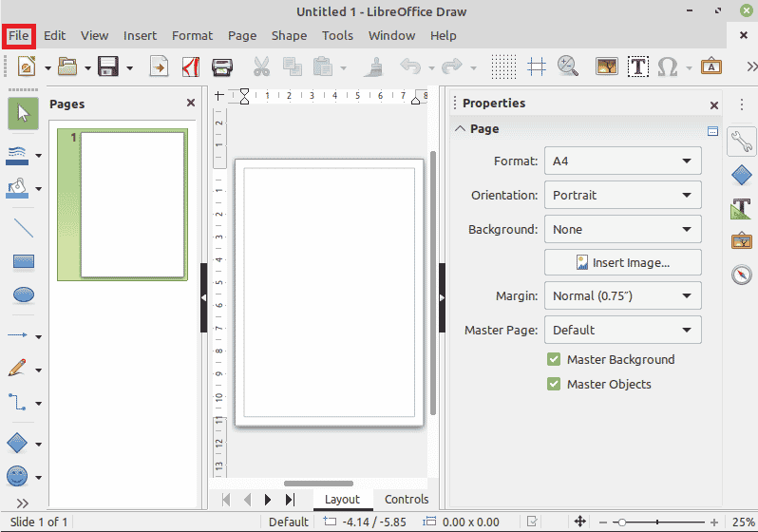This screenshot has width=758, height=532.
Task: Toggle the Display Grid icon
Action: click(503, 66)
